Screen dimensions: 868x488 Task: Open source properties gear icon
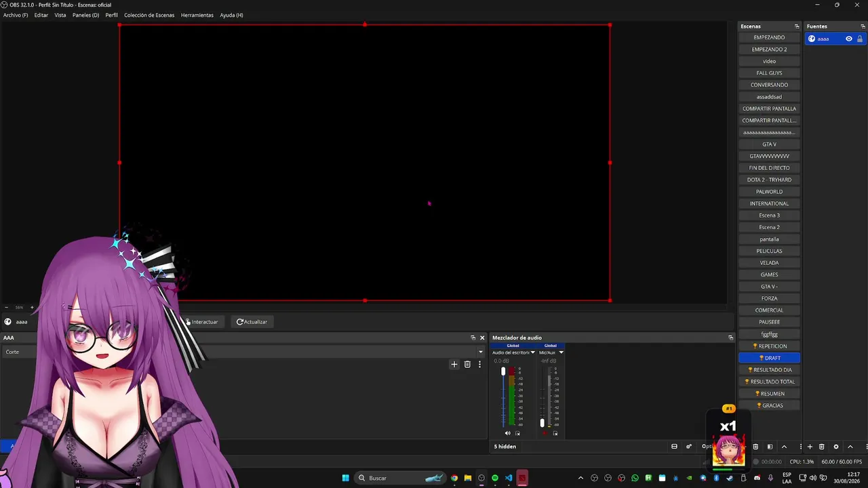(x=836, y=447)
